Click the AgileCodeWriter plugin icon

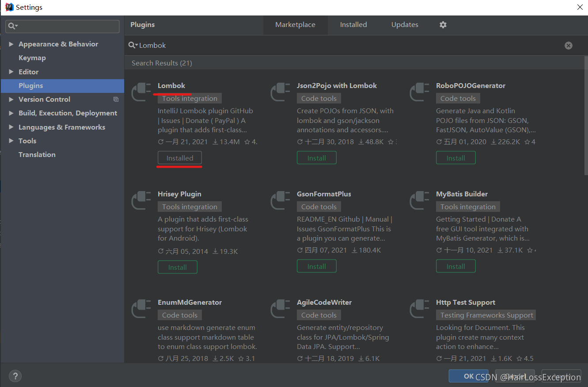pos(281,309)
